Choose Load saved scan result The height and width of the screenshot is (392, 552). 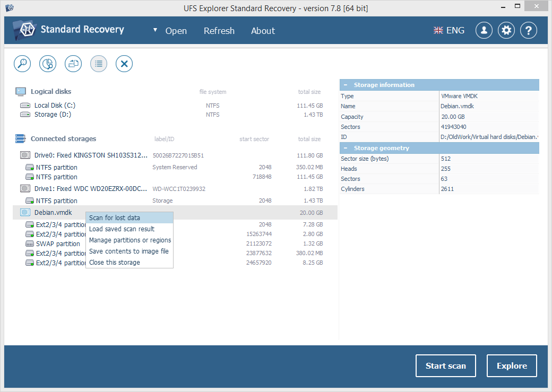(130, 229)
